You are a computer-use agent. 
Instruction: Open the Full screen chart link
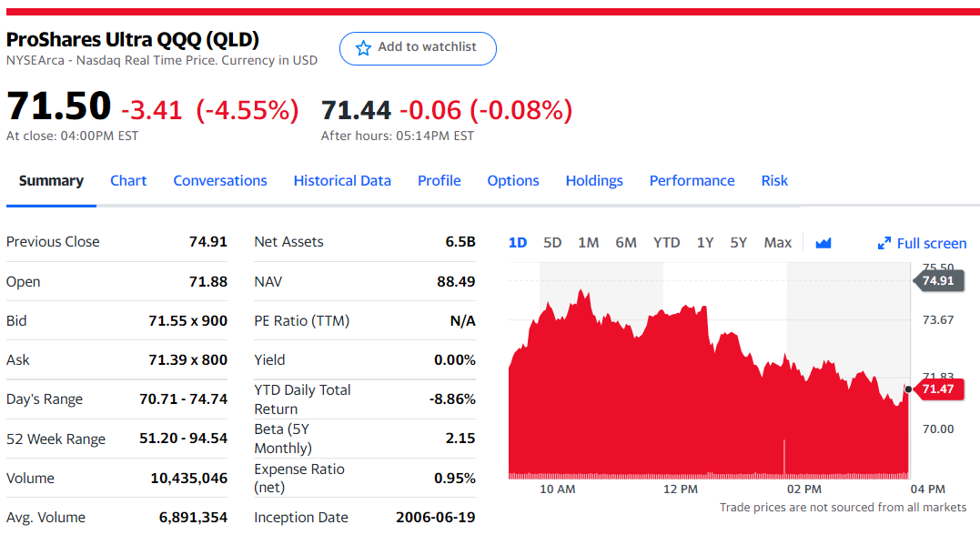(x=923, y=243)
